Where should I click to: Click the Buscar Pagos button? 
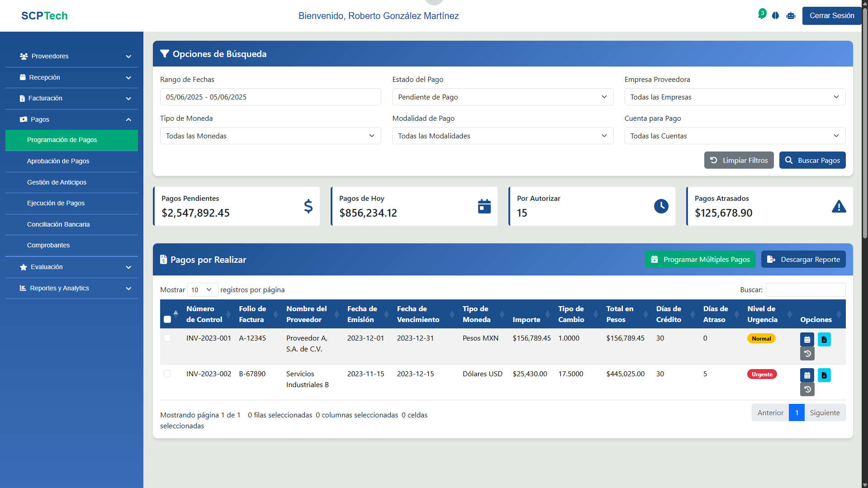pyautogui.click(x=812, y=160)
